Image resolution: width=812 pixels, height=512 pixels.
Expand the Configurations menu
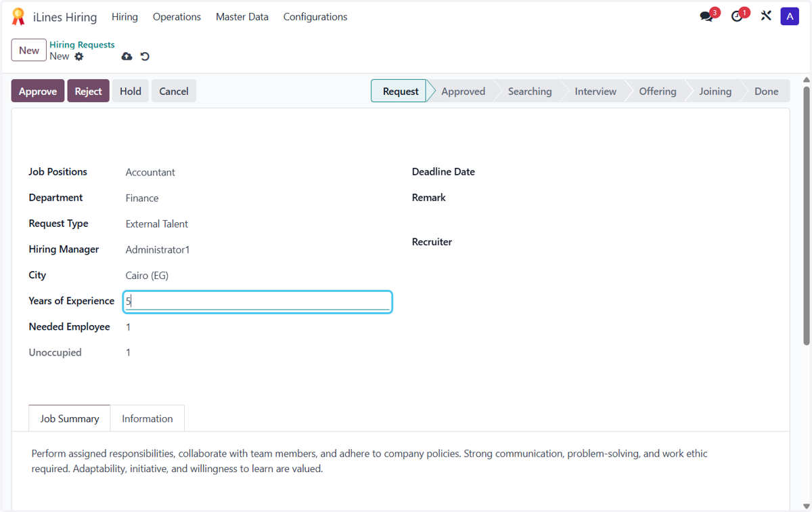[x=315, y=17]
